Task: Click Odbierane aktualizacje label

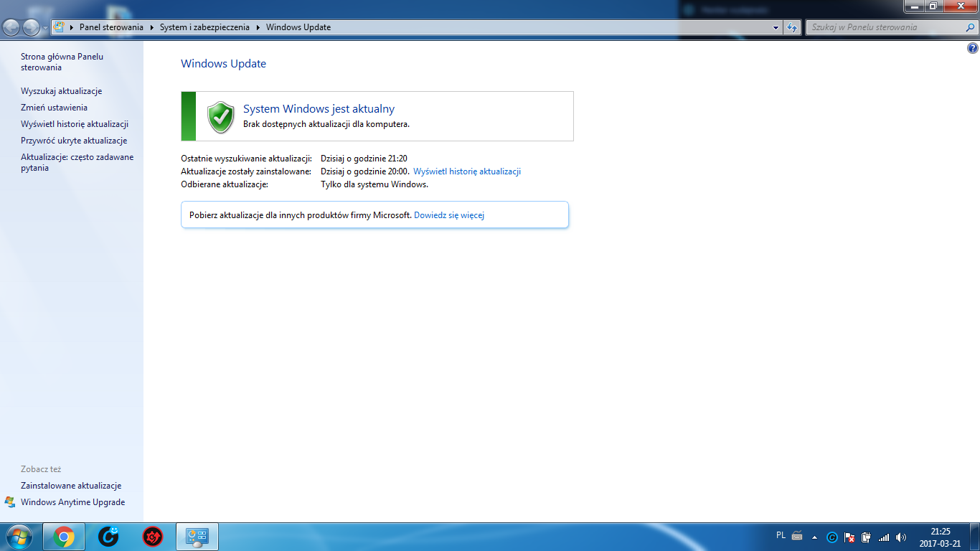Action: point(225,184)
